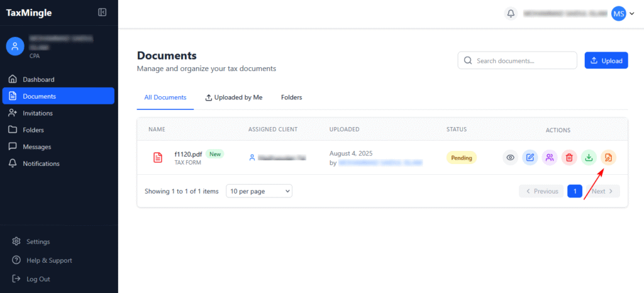Click the Next pagination button
Screen dimensions: 644x293
click(603, 191)
